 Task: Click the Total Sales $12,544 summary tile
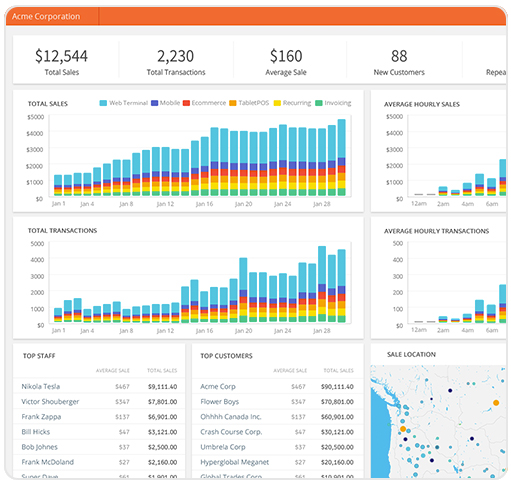(62, 61)
